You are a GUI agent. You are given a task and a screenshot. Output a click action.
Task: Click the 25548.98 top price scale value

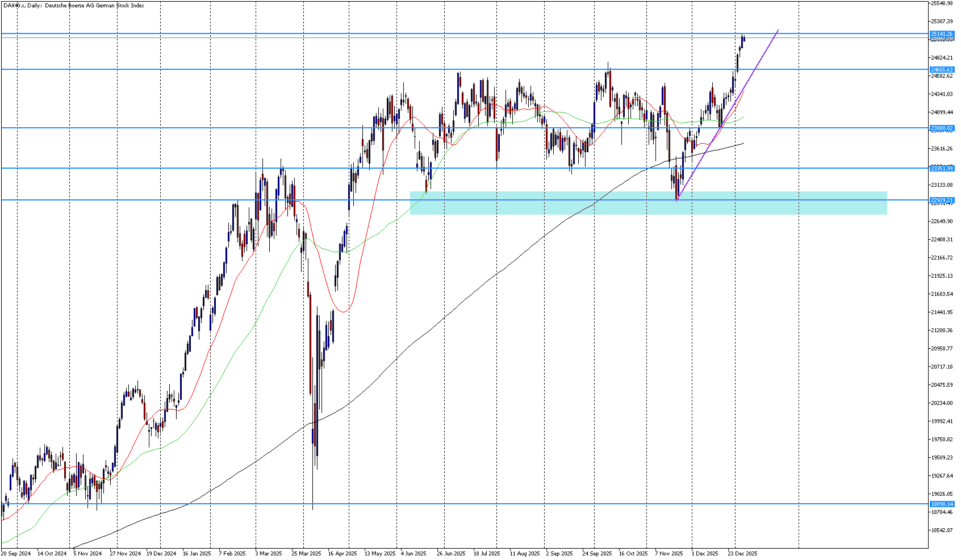[x=941, y=3]
